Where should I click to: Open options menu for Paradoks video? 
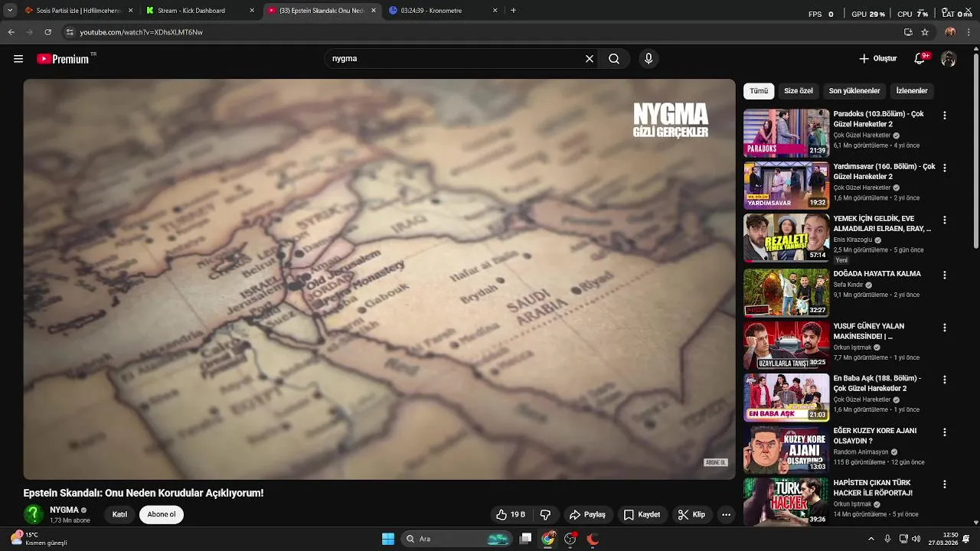coord(945,116)
